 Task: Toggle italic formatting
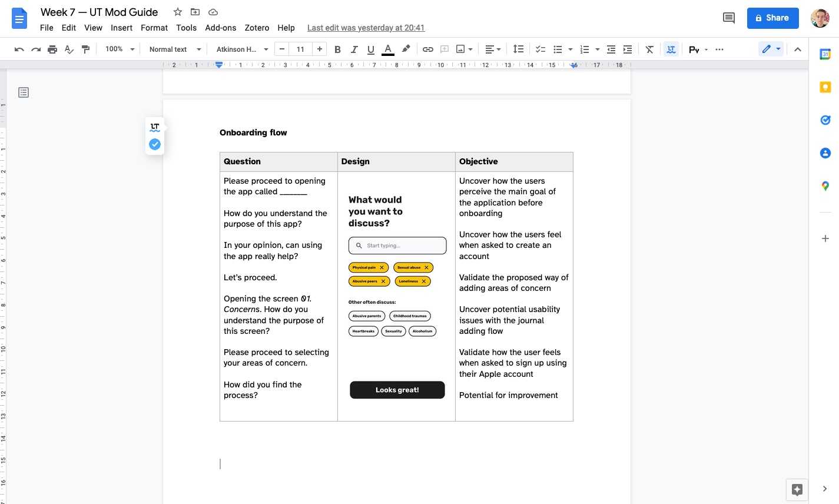(354, 49)
